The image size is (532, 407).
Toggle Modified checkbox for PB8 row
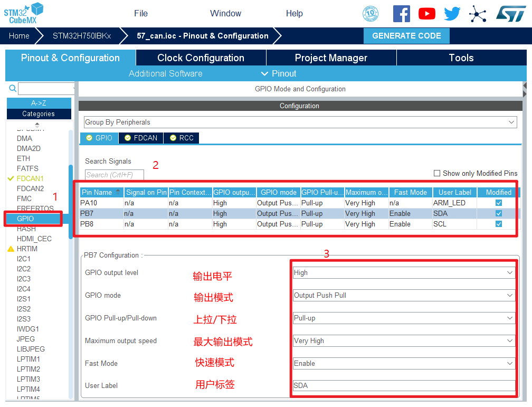499,224
